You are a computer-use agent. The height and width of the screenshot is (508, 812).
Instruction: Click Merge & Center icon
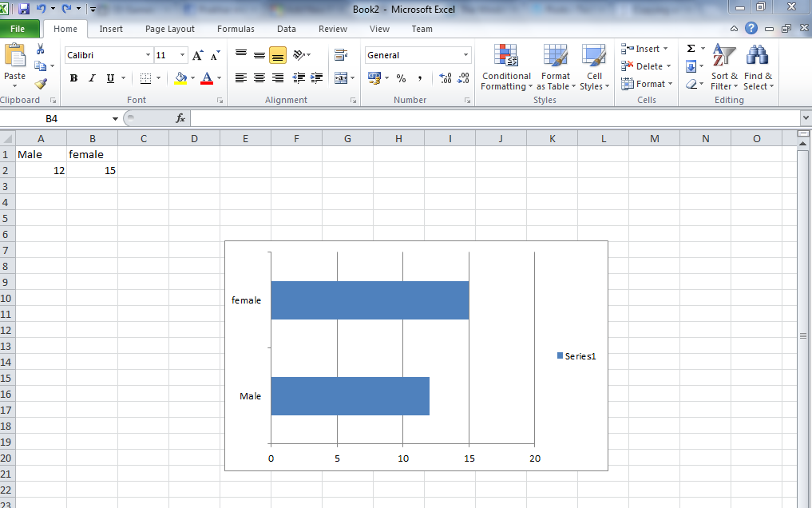tap(341, 78)
